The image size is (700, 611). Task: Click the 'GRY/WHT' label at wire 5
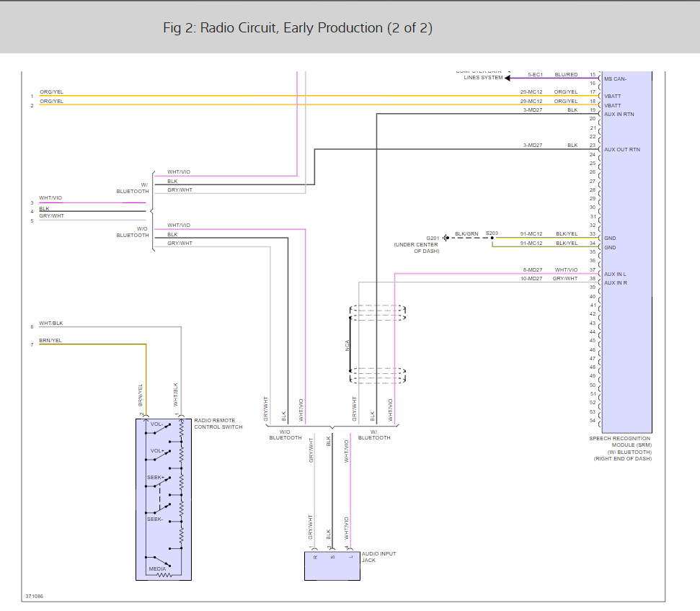(51, 216)
